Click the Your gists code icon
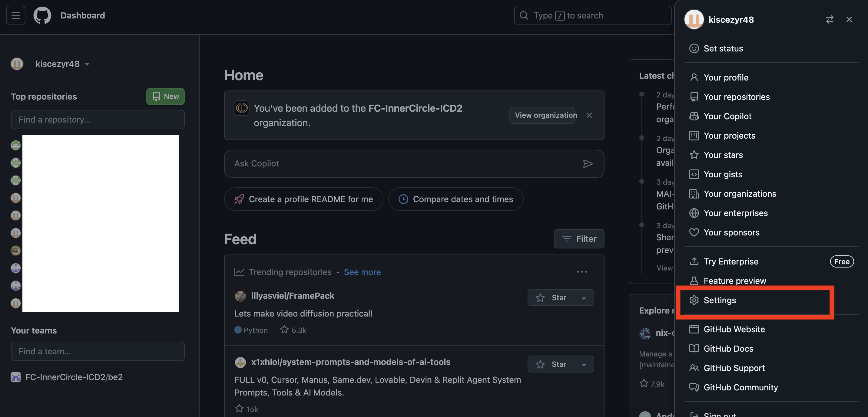Image resolution: width=868 pixels, height=417 pixels. pyautogui.click(x=694, y=174)
